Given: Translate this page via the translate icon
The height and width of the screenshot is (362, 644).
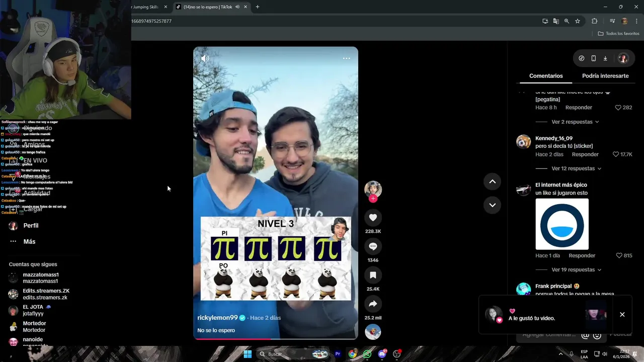Looking at the screenshot, I should [556, 21].
